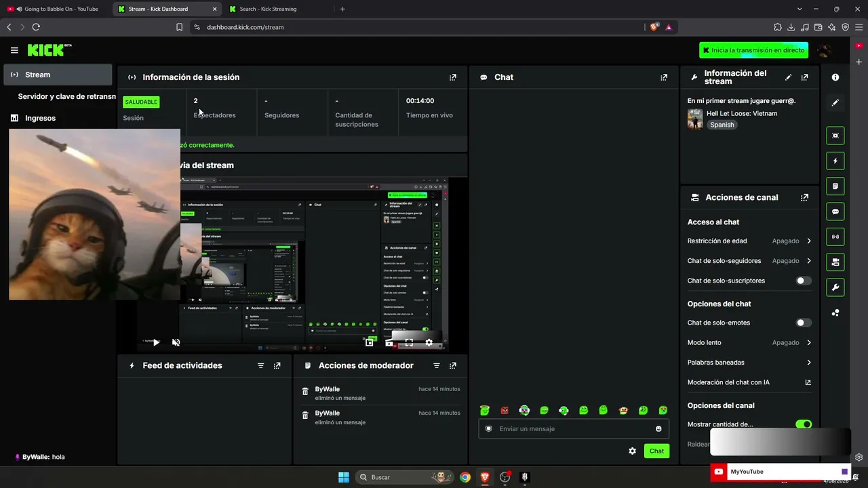Viewport: 868px width, 488px height.
Task: Select the Stream - Kick Dashboard tab
Action: 167,9
